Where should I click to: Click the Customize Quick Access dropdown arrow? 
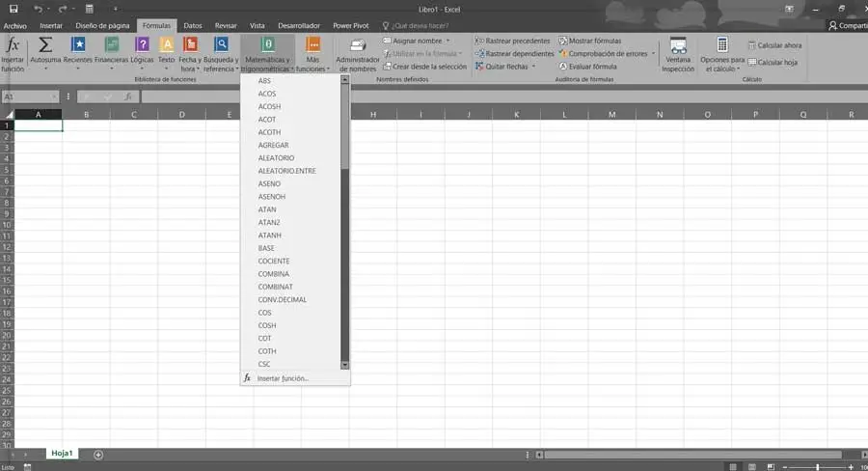click(x=115, y=9)
